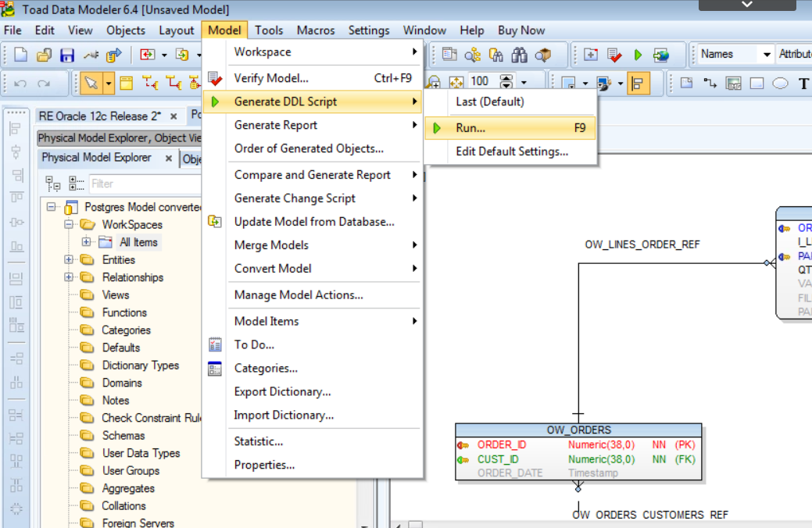Click the New model icon
The height and width of the screenshot is (528, 812).
(x=21, y=55)
